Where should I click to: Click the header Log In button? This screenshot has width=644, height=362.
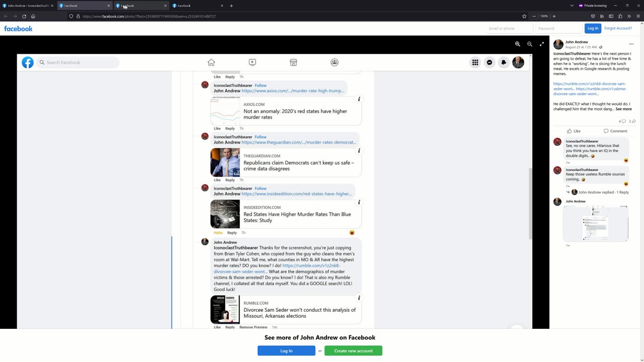point(593,28)
